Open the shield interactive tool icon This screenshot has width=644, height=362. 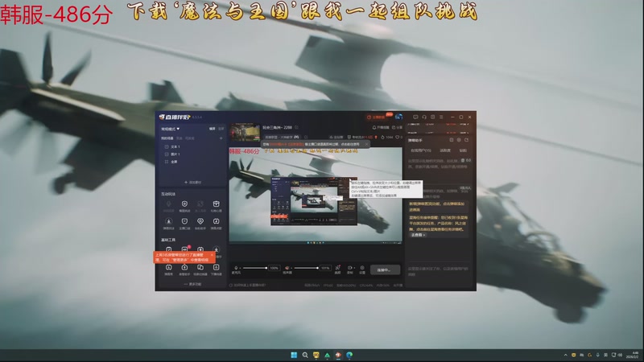[184, 204]
